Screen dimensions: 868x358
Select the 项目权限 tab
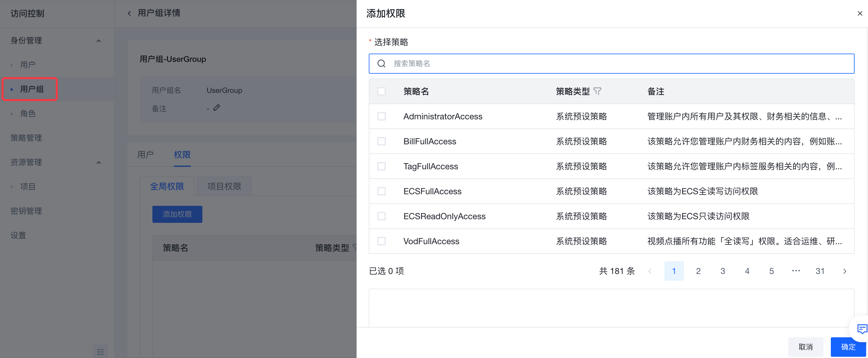point(224,186)
